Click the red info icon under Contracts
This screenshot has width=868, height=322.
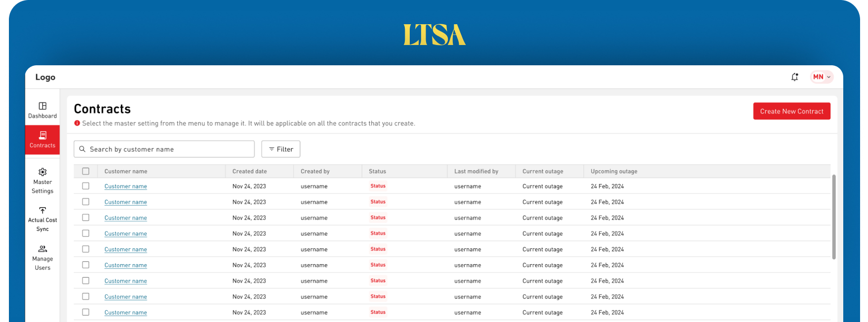pos(77,123)
